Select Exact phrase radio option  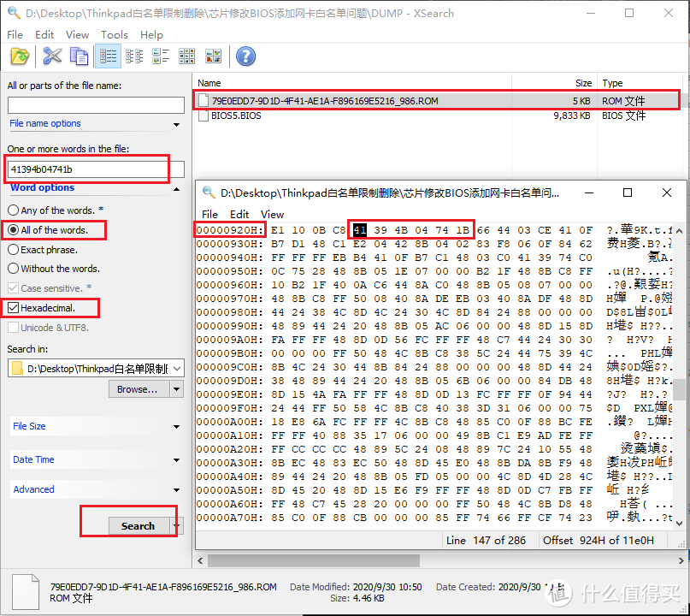pos(13,250)
